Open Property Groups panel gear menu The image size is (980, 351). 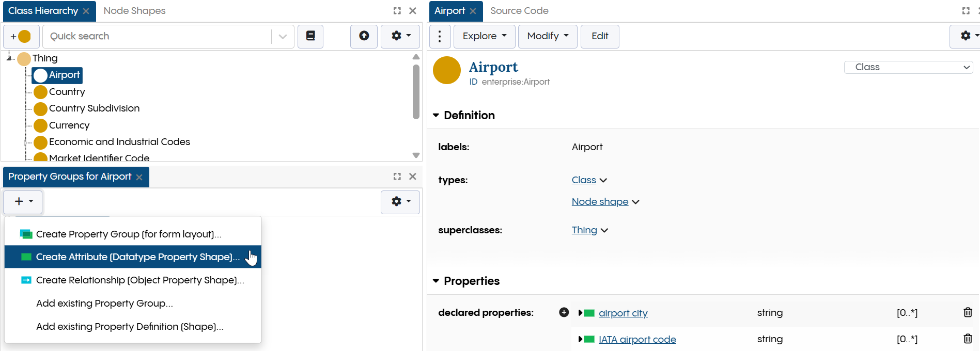pos(400,202)
